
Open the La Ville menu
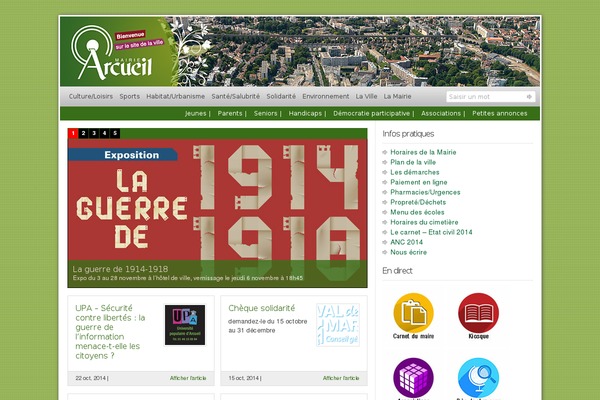click(366, 96)
